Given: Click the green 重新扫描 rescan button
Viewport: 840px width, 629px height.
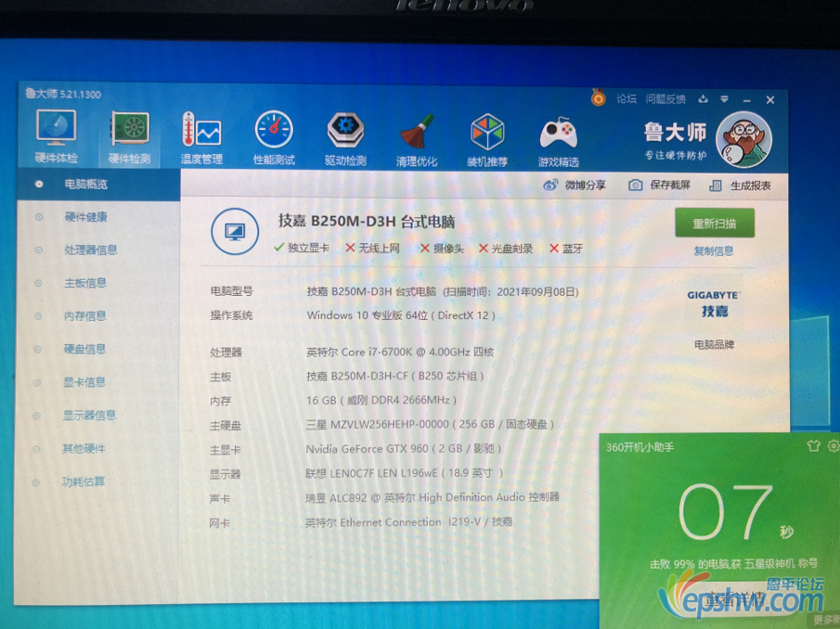Looking at the screenshot, I should point(715,224).
